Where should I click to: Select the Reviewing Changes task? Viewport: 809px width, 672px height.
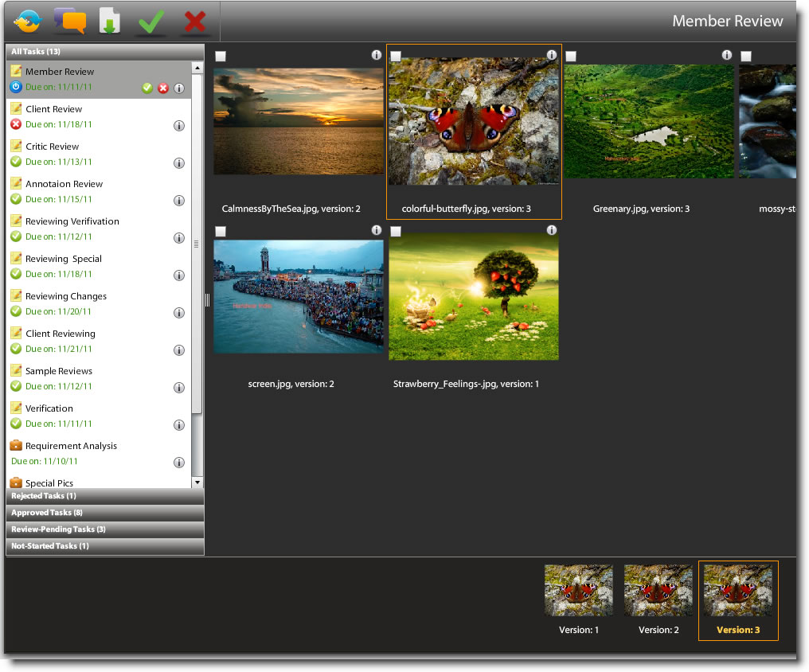coord(99,304)
